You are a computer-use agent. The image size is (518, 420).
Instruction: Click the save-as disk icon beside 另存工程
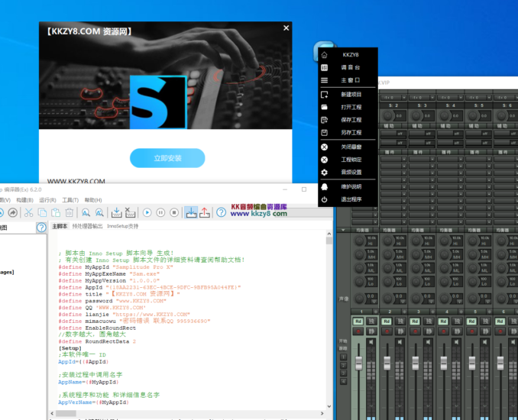click(325, 133)
